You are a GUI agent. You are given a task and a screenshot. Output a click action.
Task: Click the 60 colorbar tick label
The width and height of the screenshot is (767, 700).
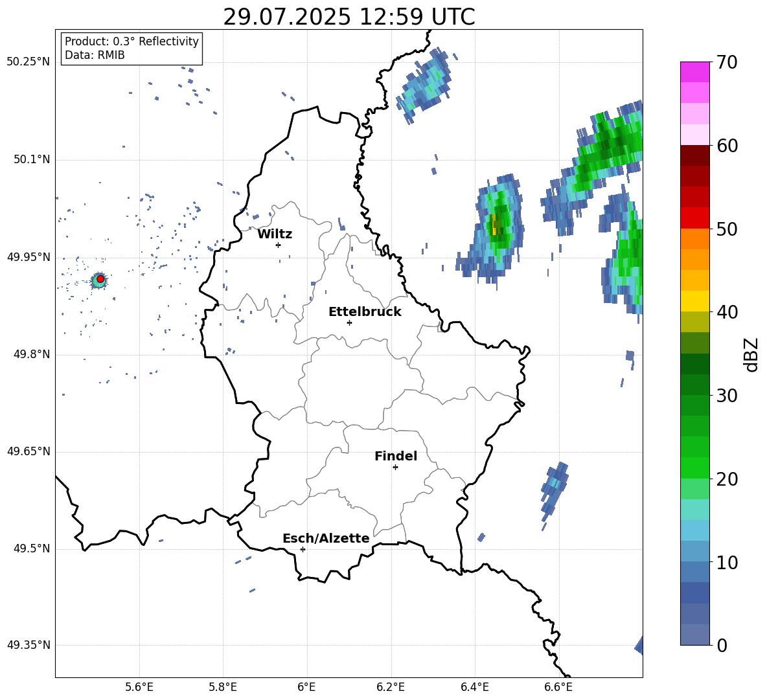[x=727, y=146]
